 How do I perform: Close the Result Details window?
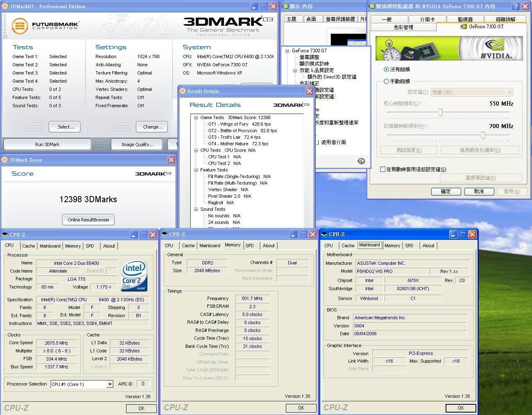pyautogui.click(x=310, y=91)
